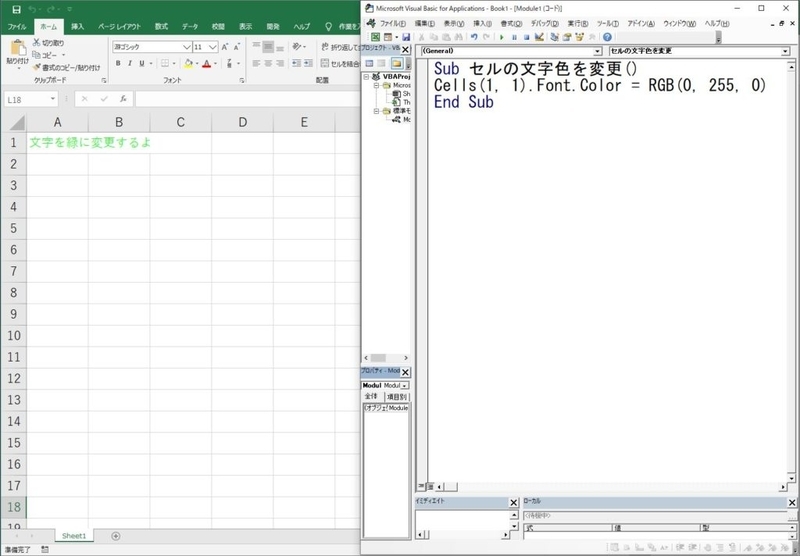800x556 pixels.
Task: Click the Insert Function fx icon
Action: point(123,99)
